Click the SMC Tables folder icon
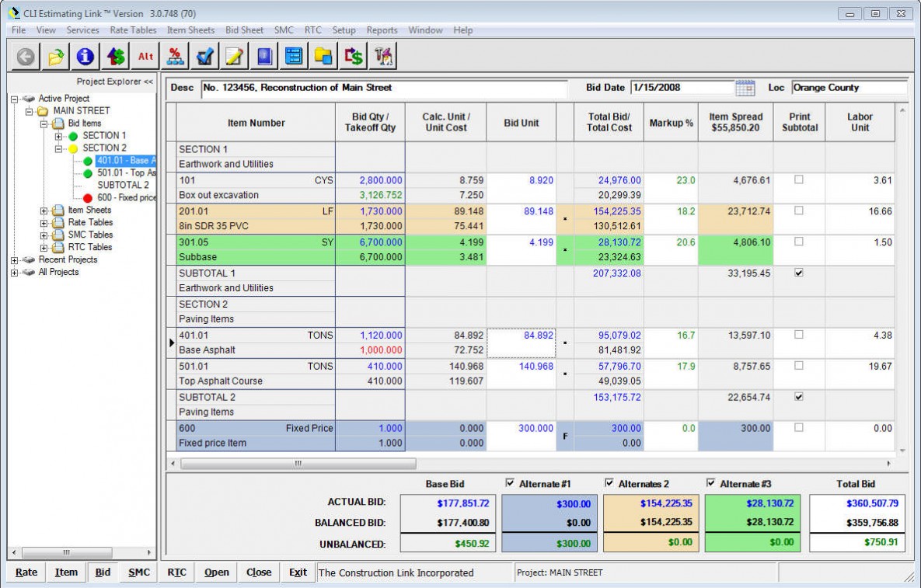 coord(59,235)
